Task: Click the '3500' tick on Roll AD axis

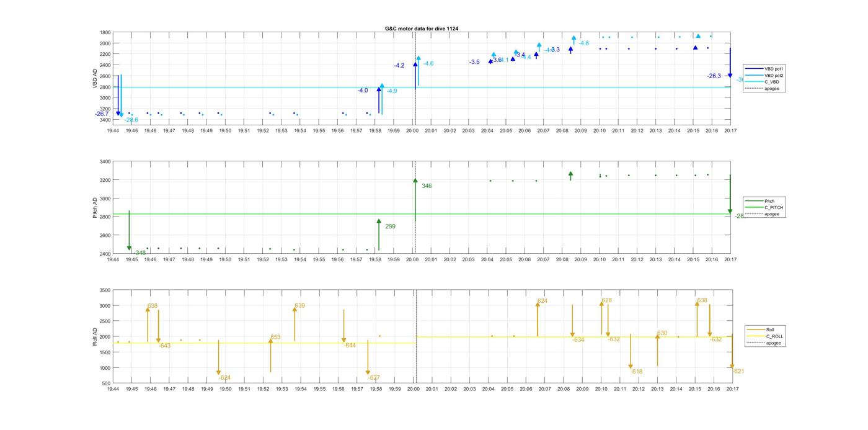Action: 105,290
